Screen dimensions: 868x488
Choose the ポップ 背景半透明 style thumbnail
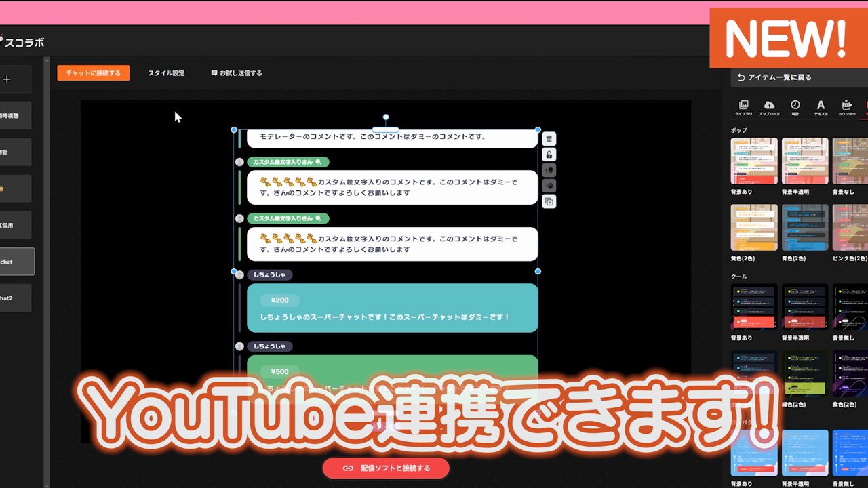805,161
